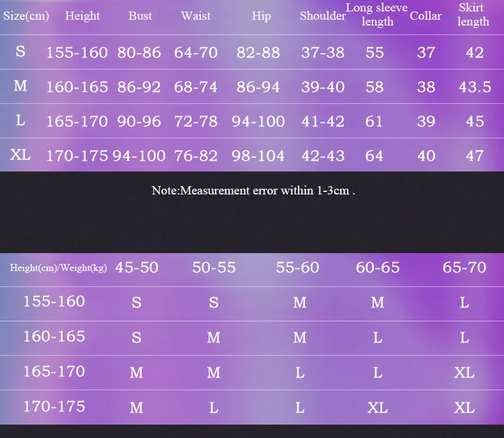Image resolution: width=504 pixels, height=438 pixels.
Task: Select the Bust column header
Action: click(140, 16)
